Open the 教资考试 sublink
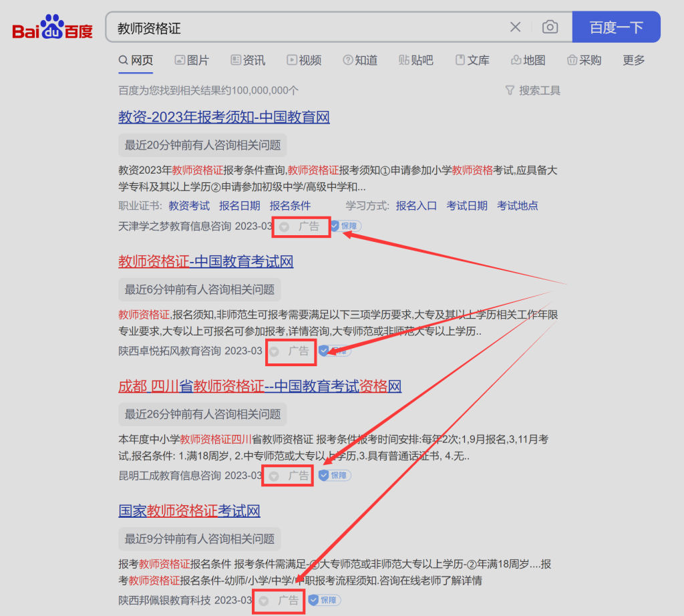Screen dimensions: 684x616 tap(189, 206)
